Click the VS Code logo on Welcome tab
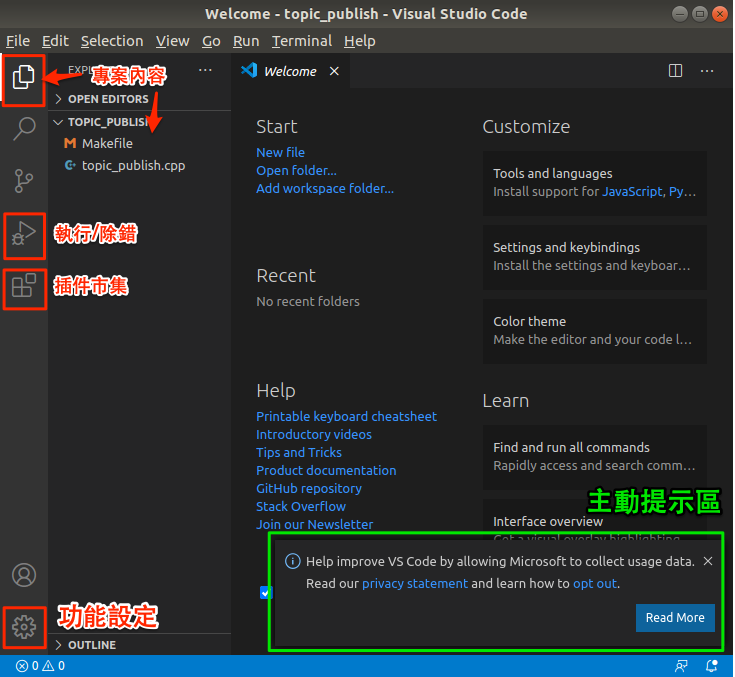 pos(249,70)
